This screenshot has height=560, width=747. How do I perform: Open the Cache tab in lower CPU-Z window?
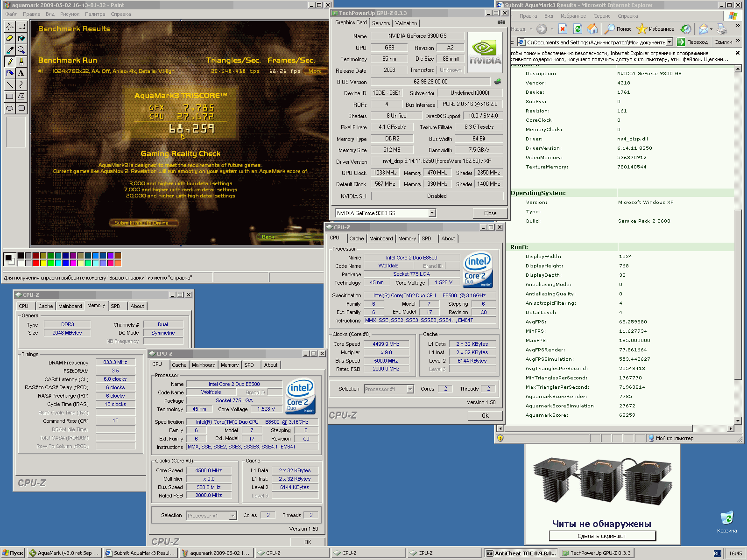(x=179, y=365)
